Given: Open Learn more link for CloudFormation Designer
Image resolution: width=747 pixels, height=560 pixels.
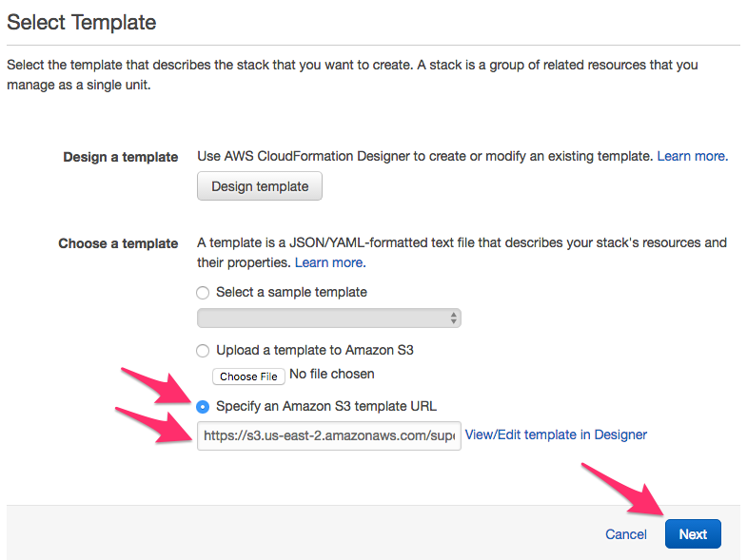Looking at the screenshot, I should point(692,156).
